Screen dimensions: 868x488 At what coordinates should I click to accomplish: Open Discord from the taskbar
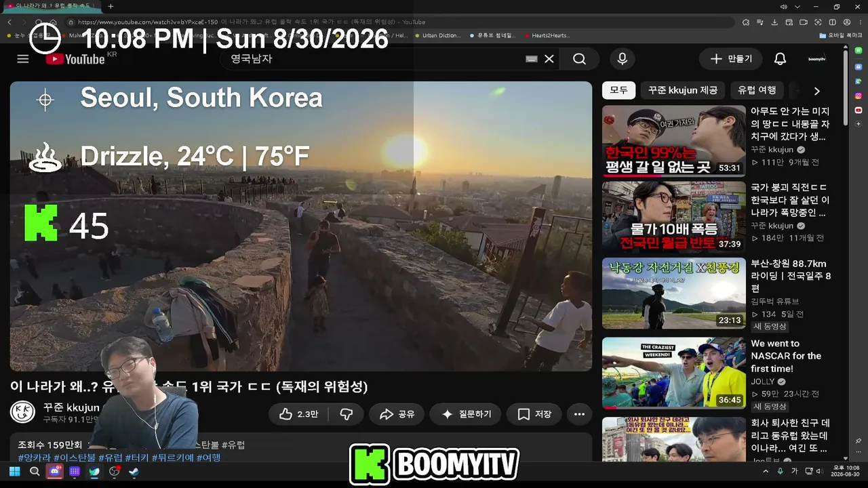click(x=54, y=472)
